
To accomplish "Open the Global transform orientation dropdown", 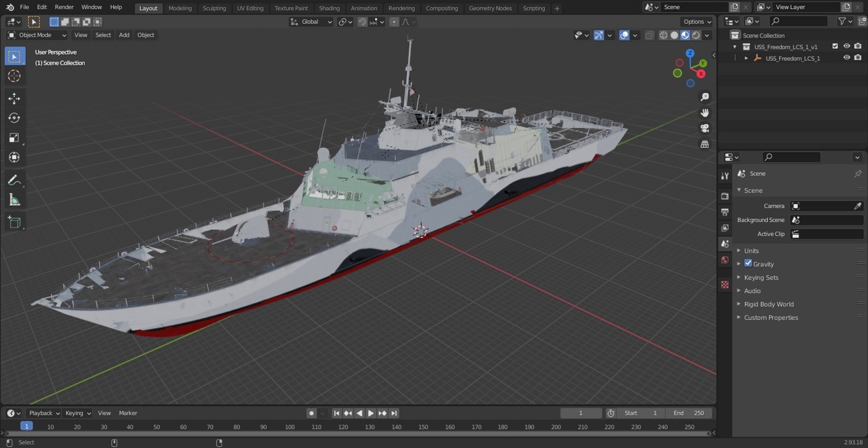I will [x=311, y=22].
